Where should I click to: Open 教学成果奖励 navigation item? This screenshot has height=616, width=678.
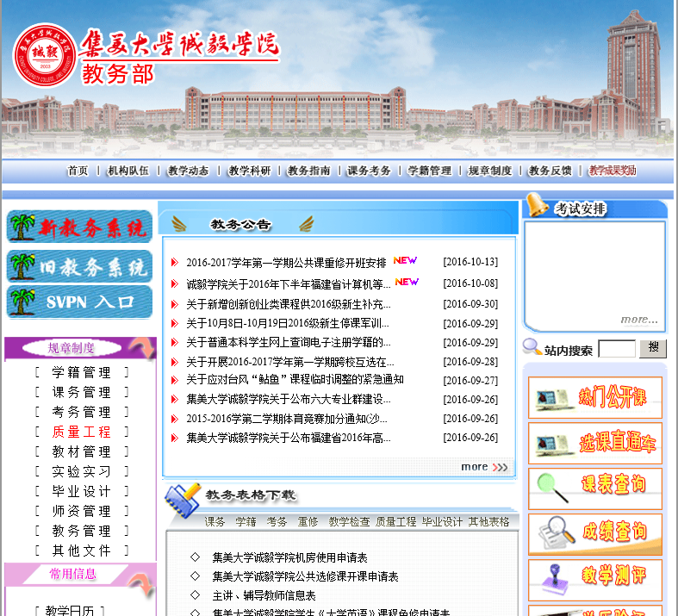(613, 171)
